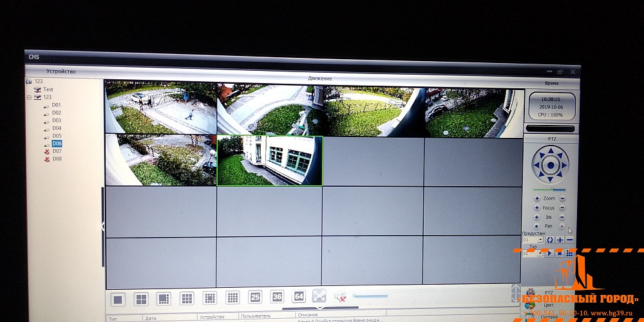Open the PTZ tab in right menu
The width and height of the screenshot is (644, 322).
point(549,292)
